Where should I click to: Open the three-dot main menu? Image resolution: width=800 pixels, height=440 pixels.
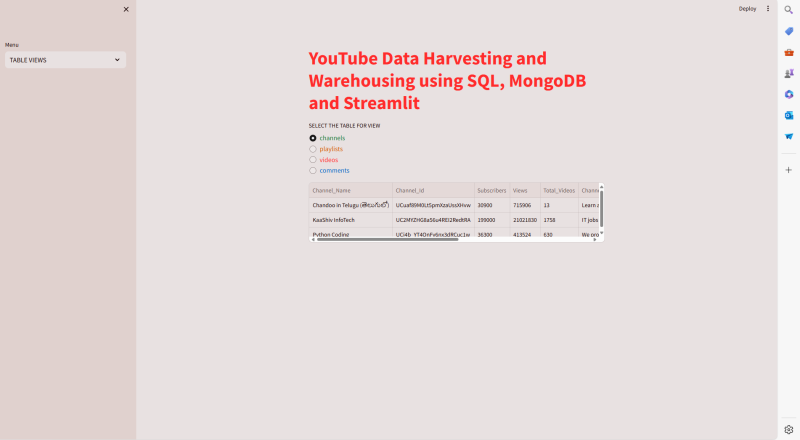pos(768,9)
